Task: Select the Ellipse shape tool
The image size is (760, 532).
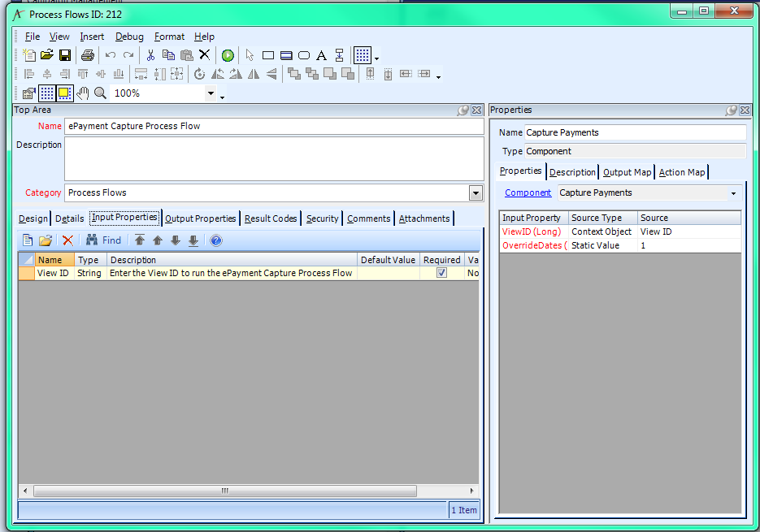Action: click(x=303, y=55)
